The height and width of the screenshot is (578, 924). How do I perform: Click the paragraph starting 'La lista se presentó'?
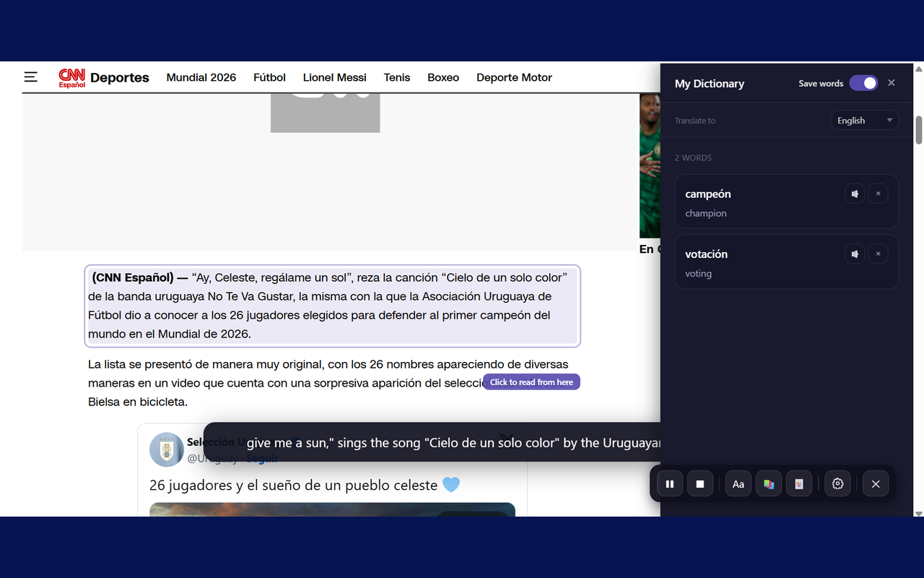(328, 383)
